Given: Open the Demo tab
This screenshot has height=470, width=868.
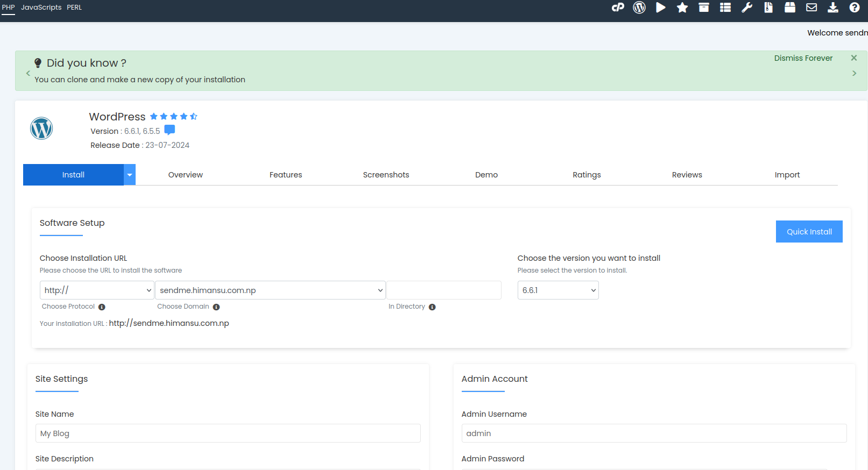Looking at the screenshot, I should point(486,175).
